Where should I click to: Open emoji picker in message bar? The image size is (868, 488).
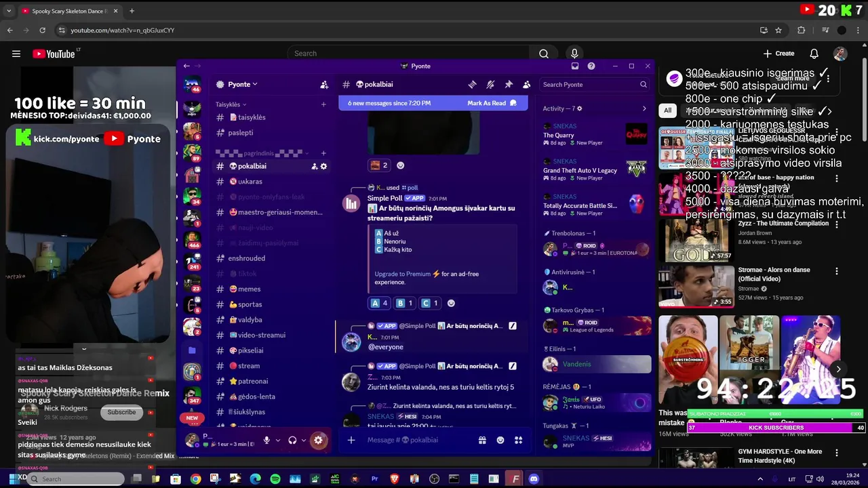(x=500, y=440)
